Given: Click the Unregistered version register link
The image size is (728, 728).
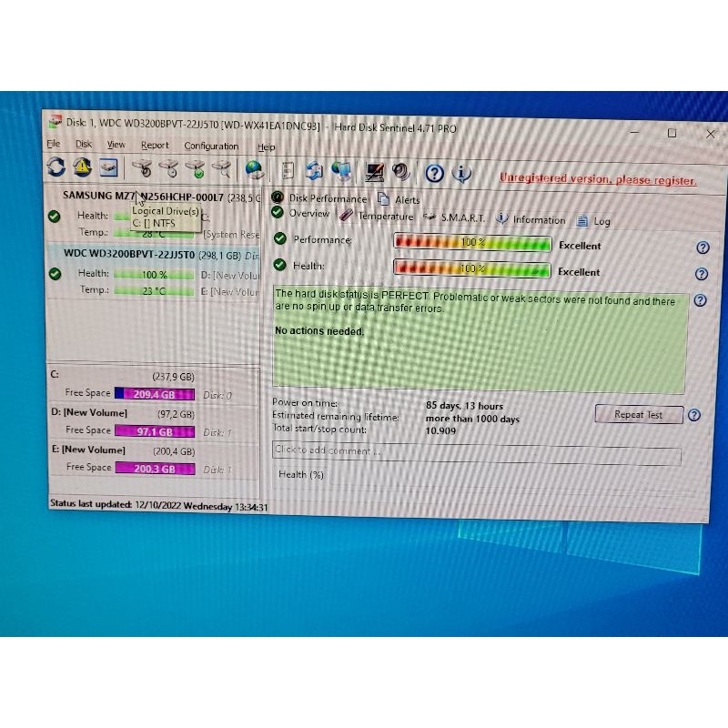Looking at the screenshot, I should (x=598, y=179).
